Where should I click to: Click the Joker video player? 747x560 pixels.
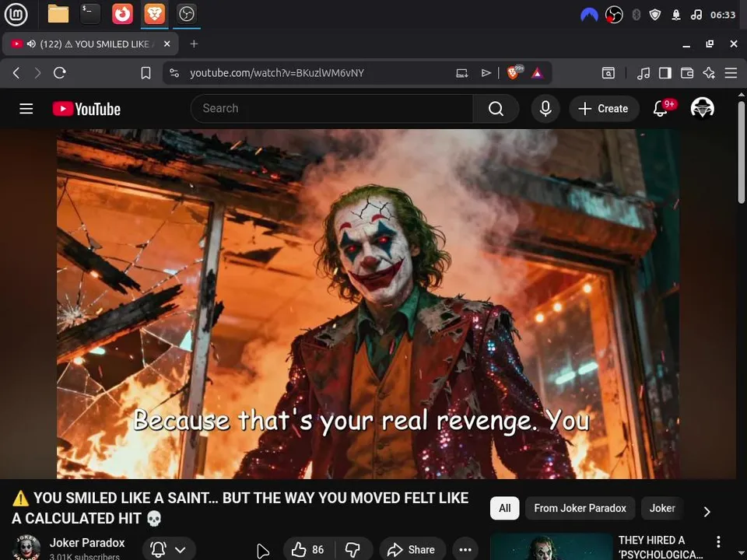click(368, 304)
